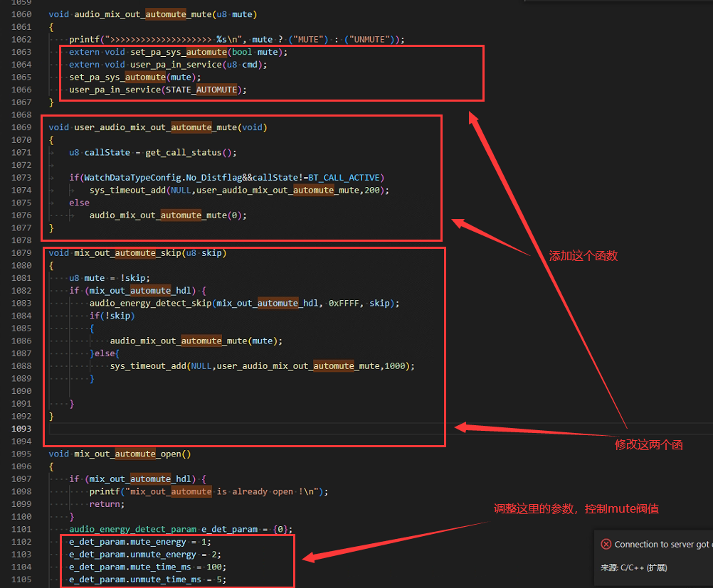Click the notification source "来源: C/C++ (扩展)"
The width and height of the screenshot is (713, 588).
tap(634, 567)
